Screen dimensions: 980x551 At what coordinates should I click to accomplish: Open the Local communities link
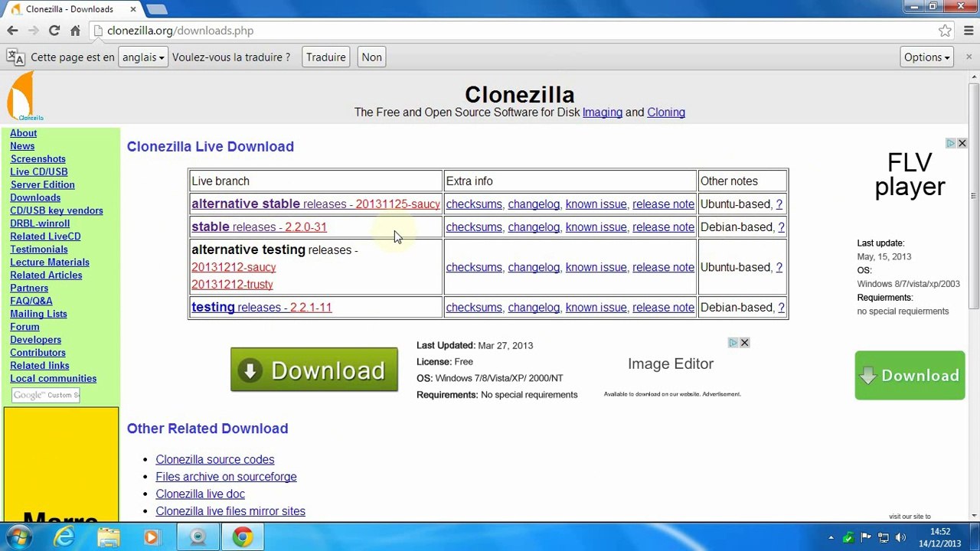(x=53, y=378)
